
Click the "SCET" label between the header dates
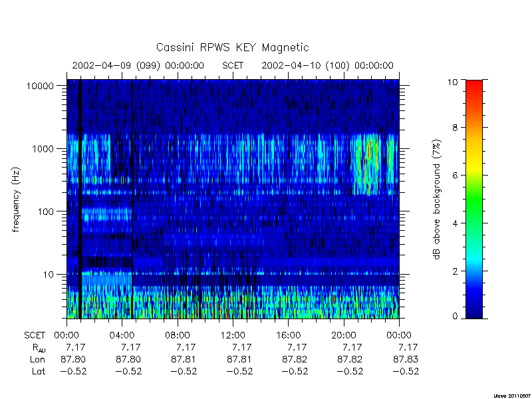(233, 65)
